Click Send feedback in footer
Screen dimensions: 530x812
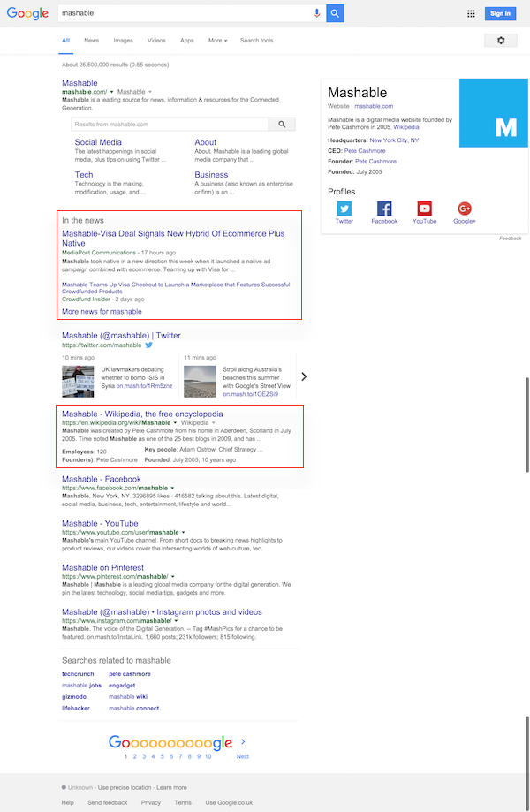tap(108, 802)
